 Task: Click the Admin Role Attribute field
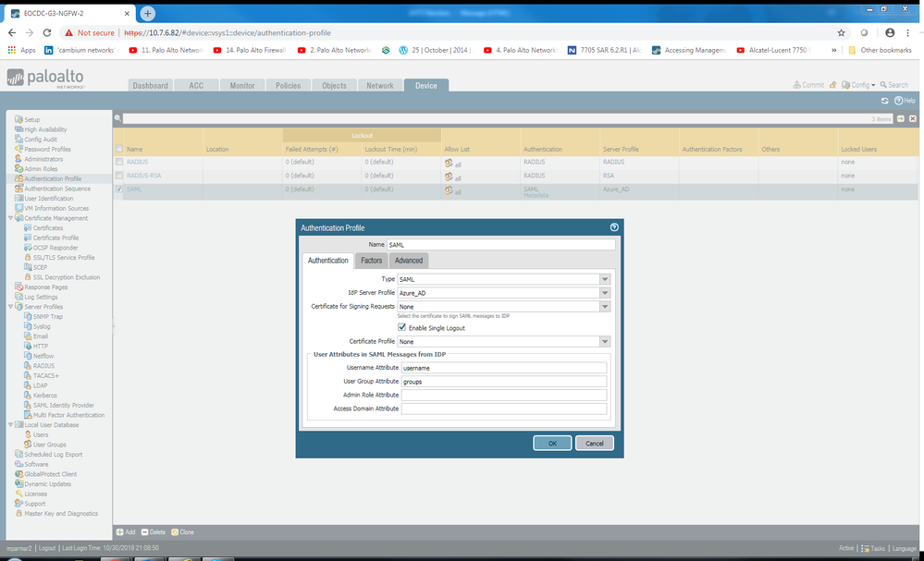pyautogui.click(x=504, y=395)
